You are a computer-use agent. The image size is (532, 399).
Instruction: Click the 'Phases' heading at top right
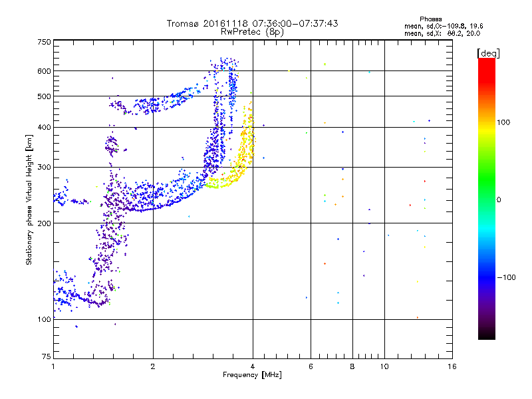(430, 19)
